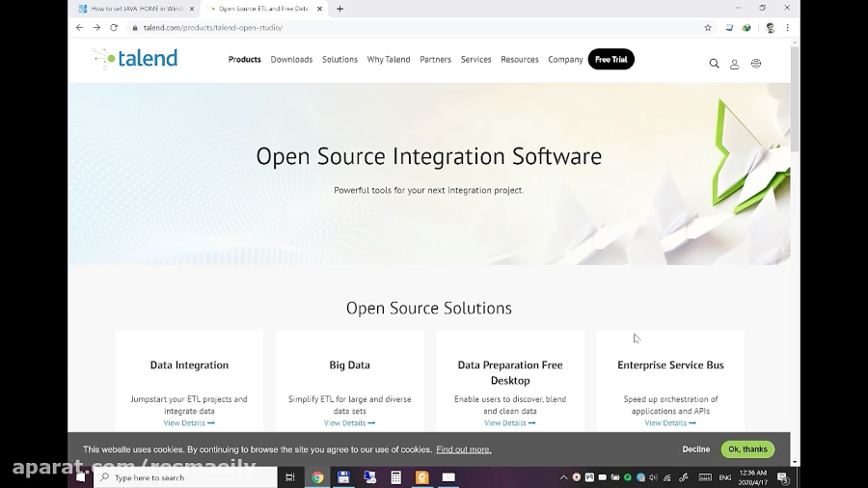Show hidden system tray icons
Viewport: 868px width, 488px height.
[x=563, y=477]
